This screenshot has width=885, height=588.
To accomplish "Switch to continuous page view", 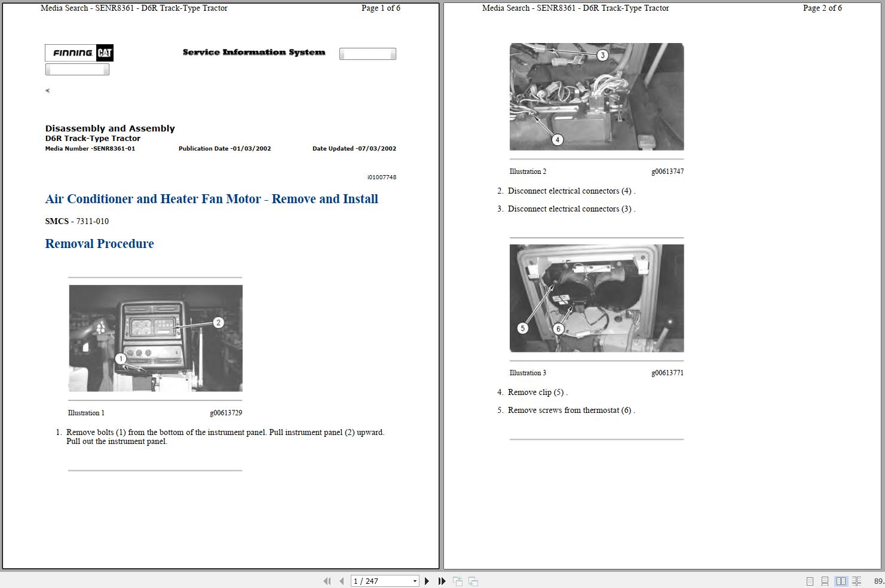I will tap(825, 581).
